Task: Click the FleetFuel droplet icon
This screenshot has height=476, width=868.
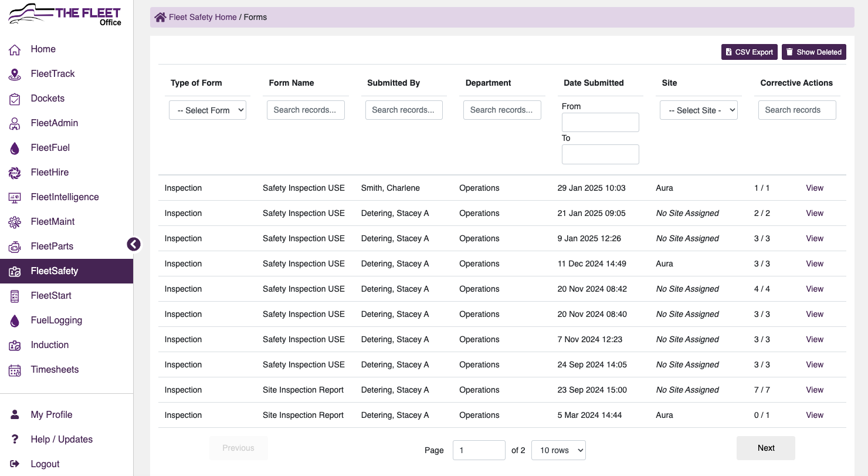Action: point(15,148)
